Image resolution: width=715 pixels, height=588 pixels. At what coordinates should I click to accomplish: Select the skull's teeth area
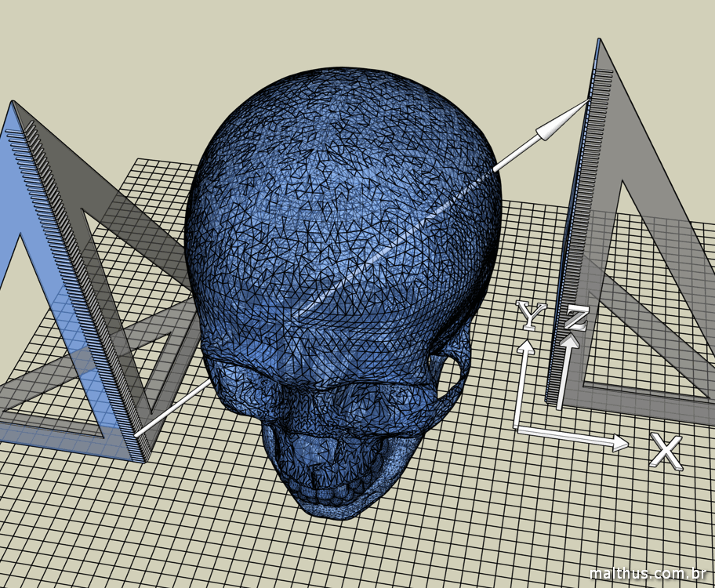pos(333,492)
